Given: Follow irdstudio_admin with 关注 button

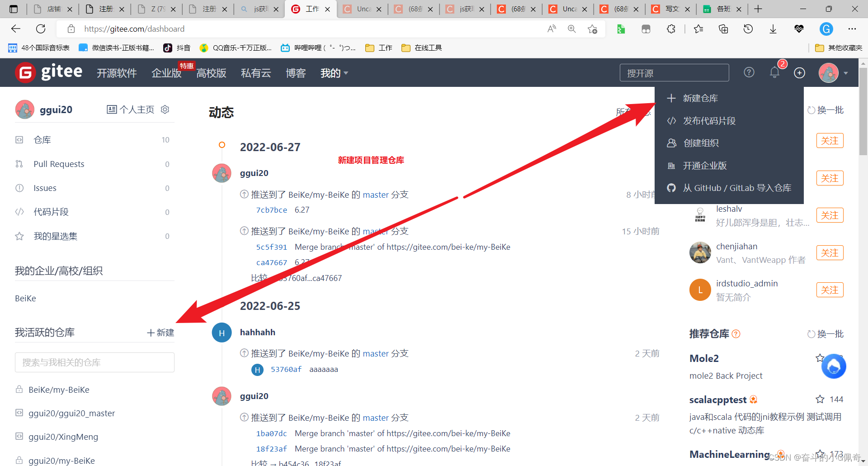Looking at the screenshot, I should pyautogui.click(x=830, y=290).
